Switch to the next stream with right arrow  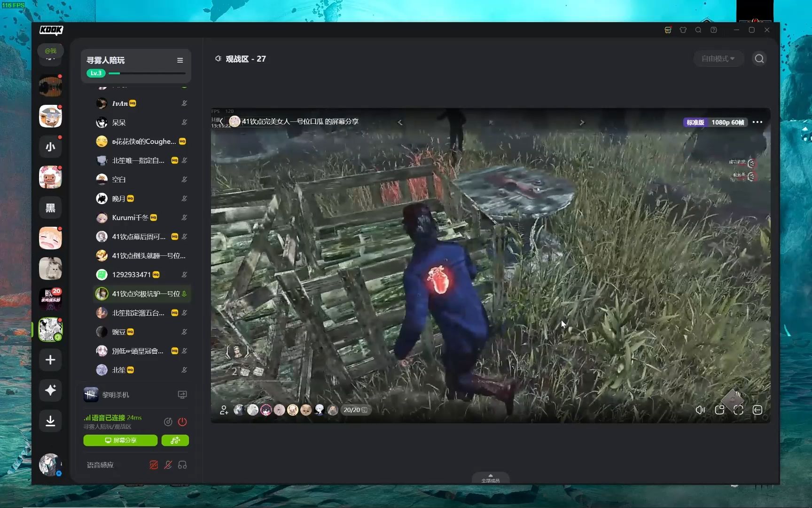(582, 122)
